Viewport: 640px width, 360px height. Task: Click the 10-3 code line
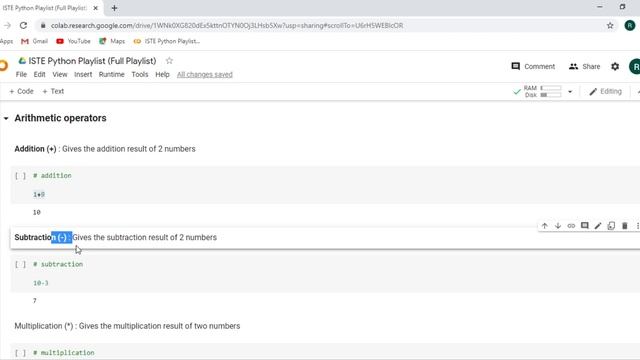click(x=40, y=283)
